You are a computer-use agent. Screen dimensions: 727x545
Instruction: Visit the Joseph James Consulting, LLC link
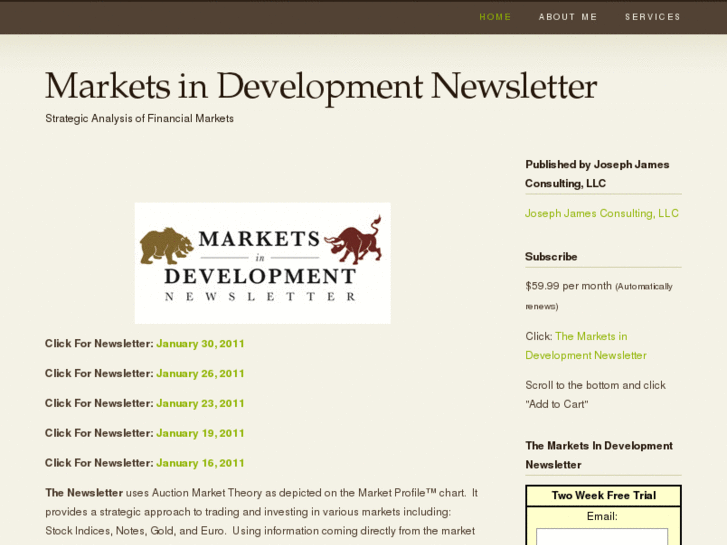pyautogui.click(x=602, y=213)
